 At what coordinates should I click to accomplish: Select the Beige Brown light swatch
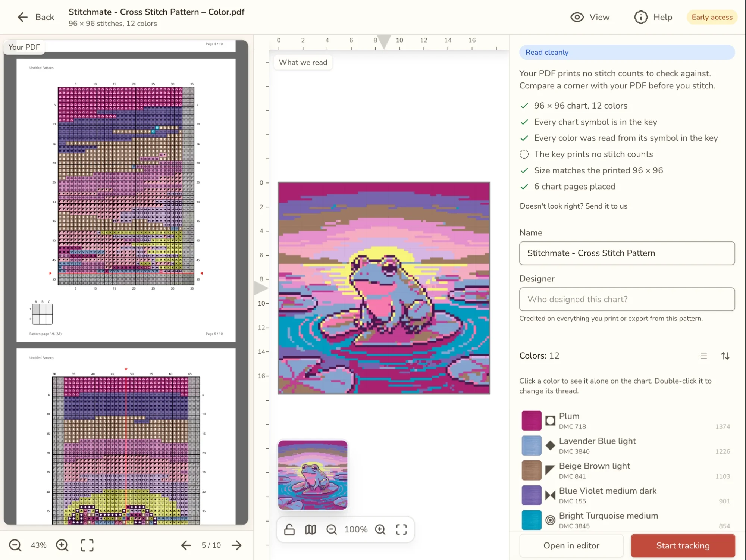click(x=531, y=470)
